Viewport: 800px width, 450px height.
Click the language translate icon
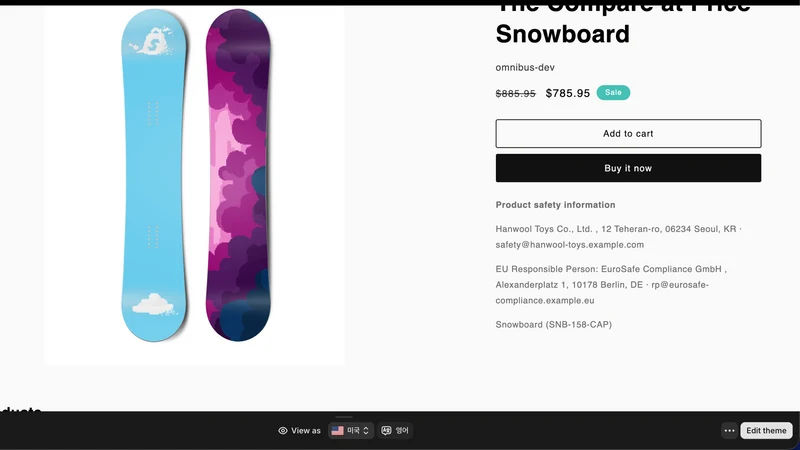[386, 431]
